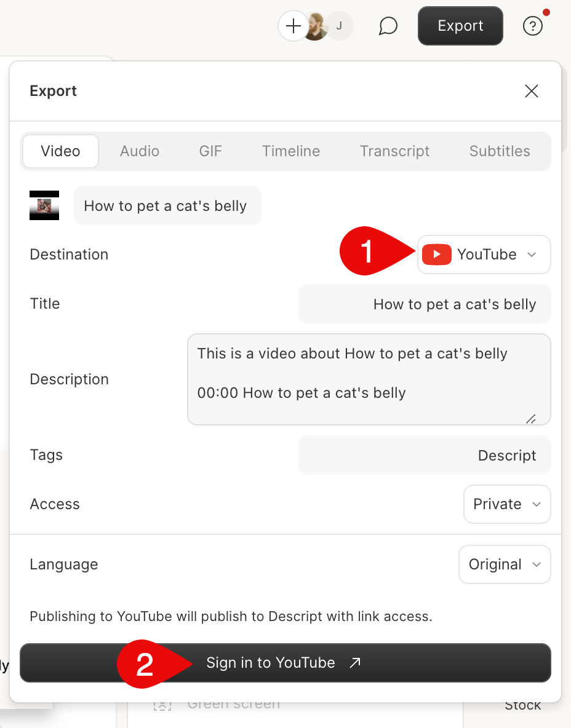Image resolution: width=571 pixels, height=728 pixels.
Task: Open the Private access dropdown
Action: point(507,504)
